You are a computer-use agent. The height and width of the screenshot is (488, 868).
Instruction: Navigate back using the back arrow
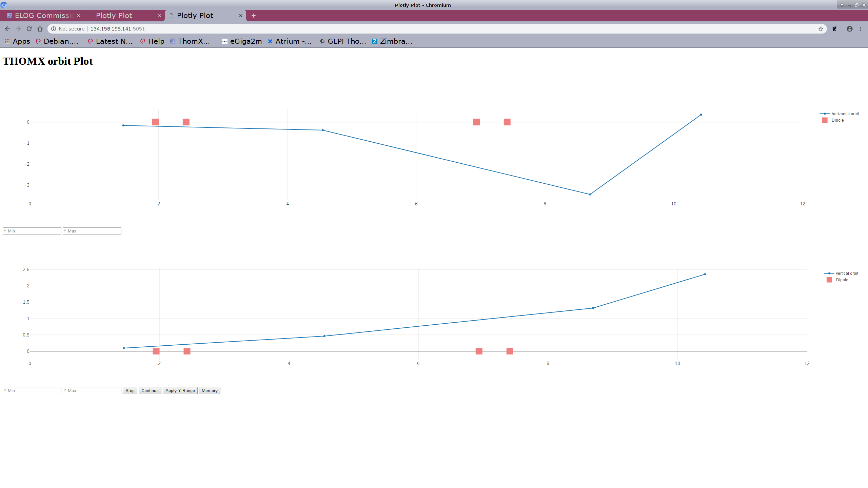point(7,29)
